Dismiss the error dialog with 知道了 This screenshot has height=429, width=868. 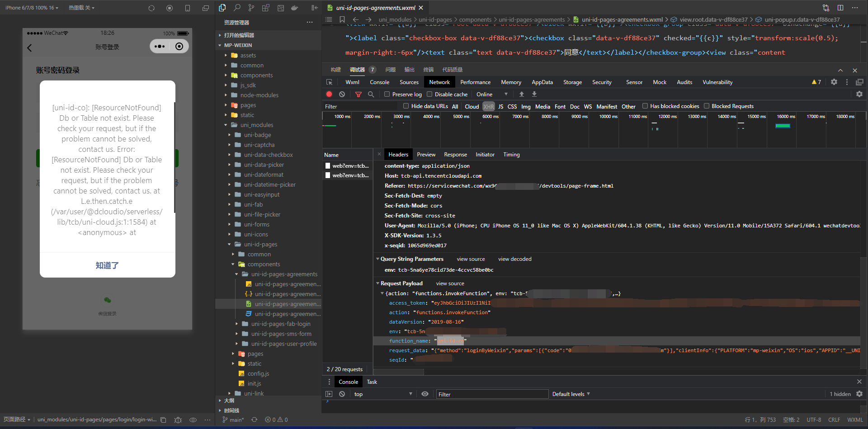click(x=107, y=265)
